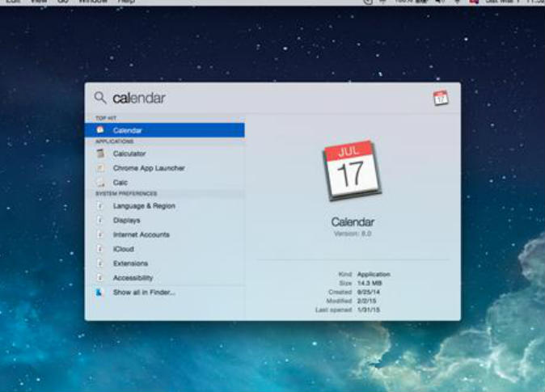Click the large Calendar preview icon
Image resolution: width=545 pixels, height=392 pixels.
coord(352,171)
